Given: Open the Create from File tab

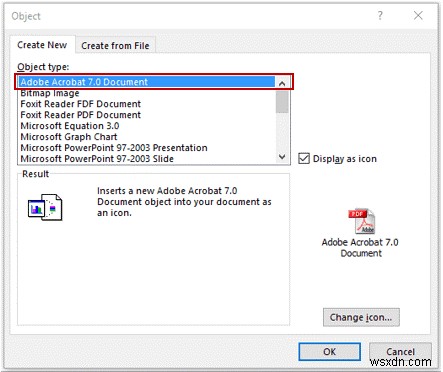Looking at the screenshot, I should [x=115, y=46].
